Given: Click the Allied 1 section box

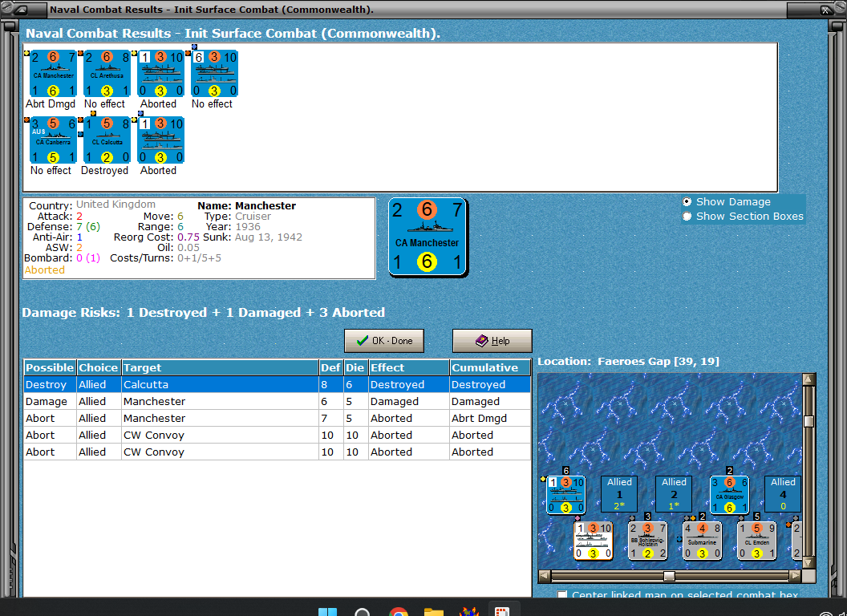Looking at the screenshot, I should pyautogui.click(x=619, y=494).
